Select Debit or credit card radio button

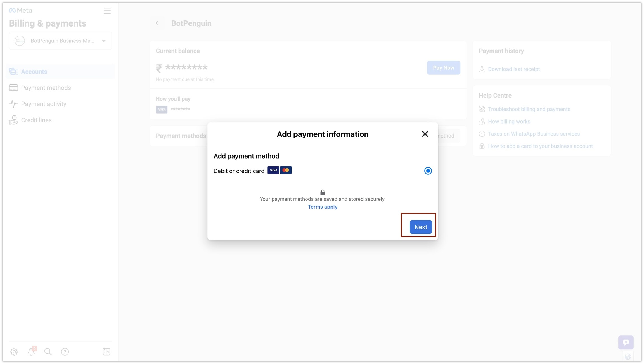tap(428, 171)
